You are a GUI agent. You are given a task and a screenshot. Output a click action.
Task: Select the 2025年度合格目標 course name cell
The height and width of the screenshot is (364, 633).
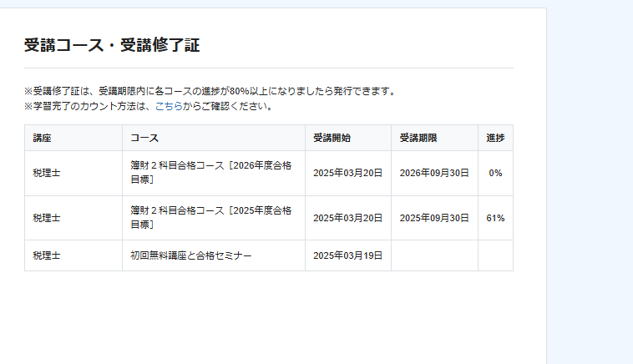[214, 218]
